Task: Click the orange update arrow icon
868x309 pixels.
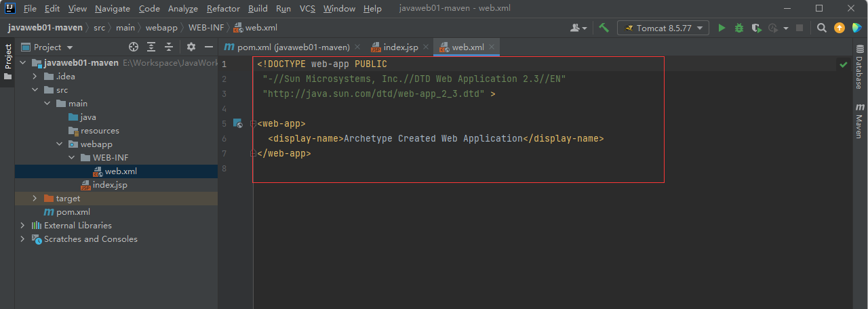Action: [x=839, y=28]
